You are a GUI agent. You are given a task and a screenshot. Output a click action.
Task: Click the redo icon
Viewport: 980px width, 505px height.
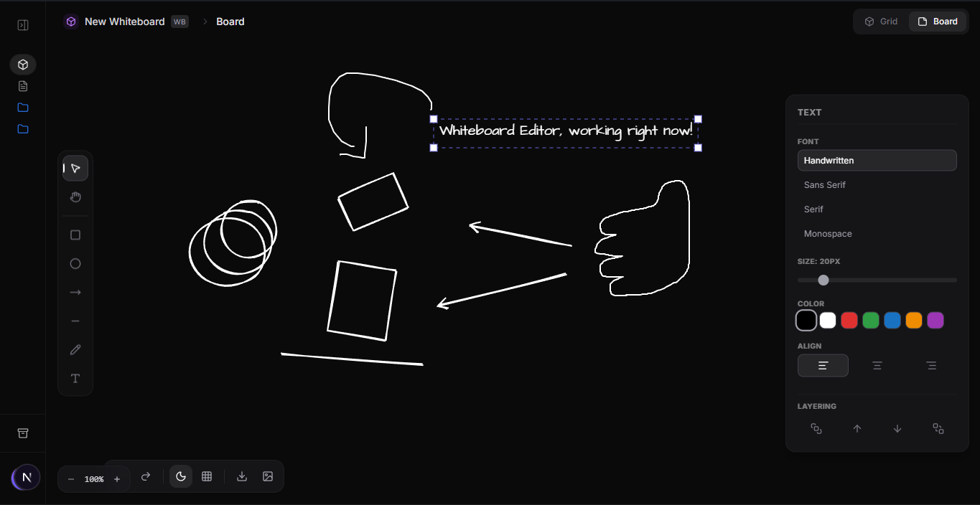[x=146, y=476]
